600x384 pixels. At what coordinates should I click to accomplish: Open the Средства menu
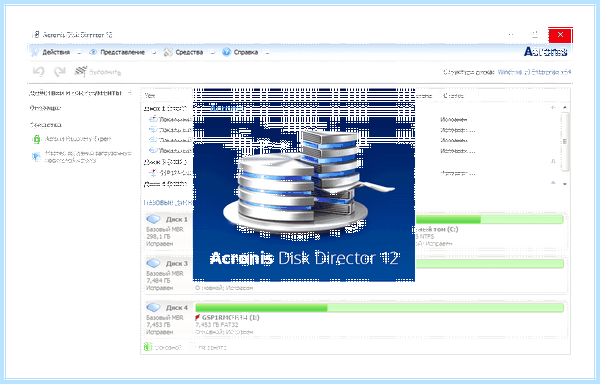click(189, 52)
